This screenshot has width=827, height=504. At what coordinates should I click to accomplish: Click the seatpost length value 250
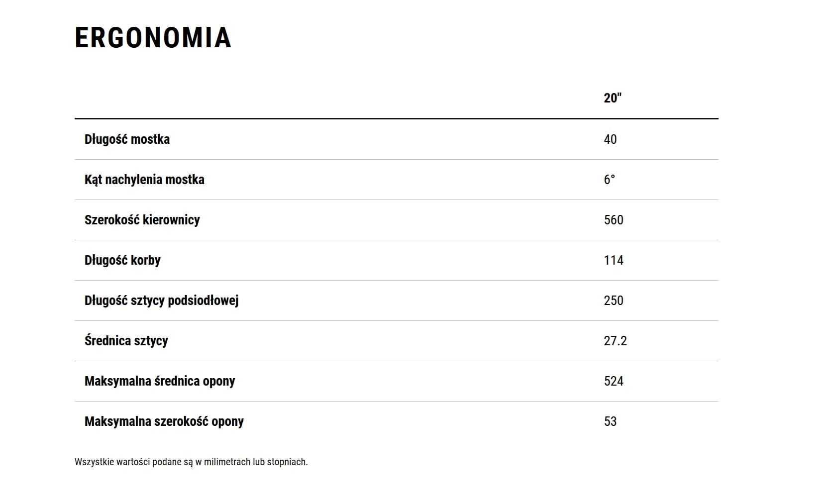click(x=613, y=301)
